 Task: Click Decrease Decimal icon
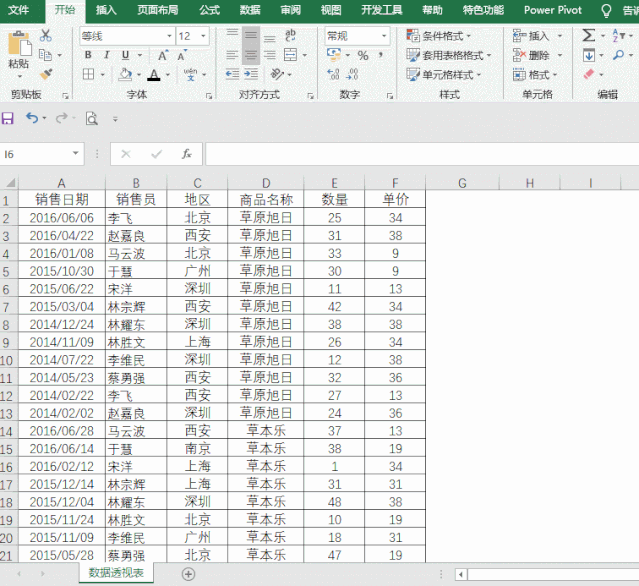point(353,74)
